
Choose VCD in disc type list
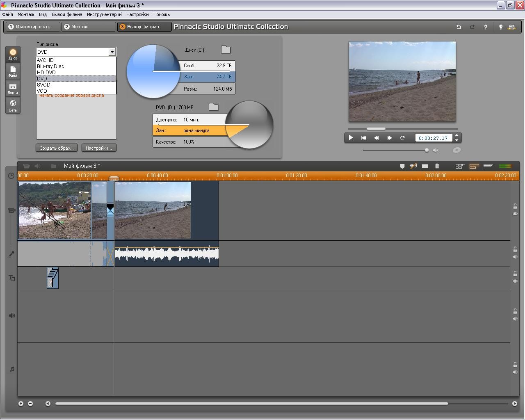click(76, 91)
